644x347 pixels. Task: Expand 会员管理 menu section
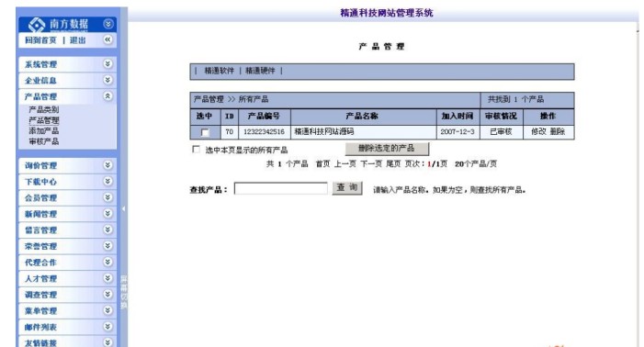(x=67, y=197)
